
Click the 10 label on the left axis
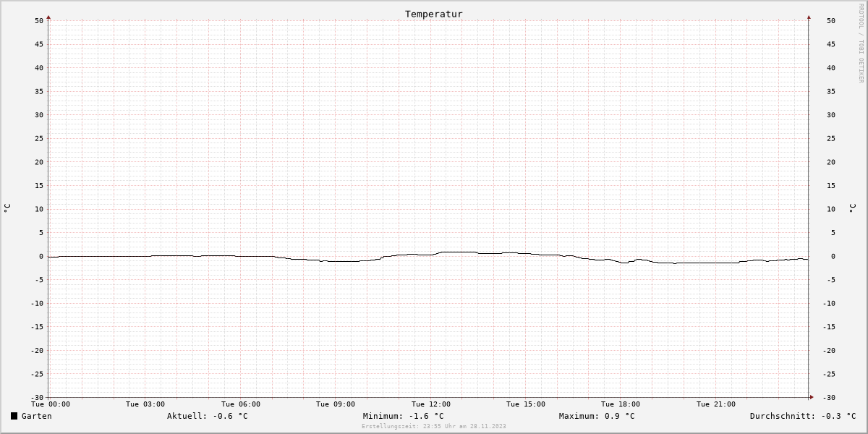(39, 209)
